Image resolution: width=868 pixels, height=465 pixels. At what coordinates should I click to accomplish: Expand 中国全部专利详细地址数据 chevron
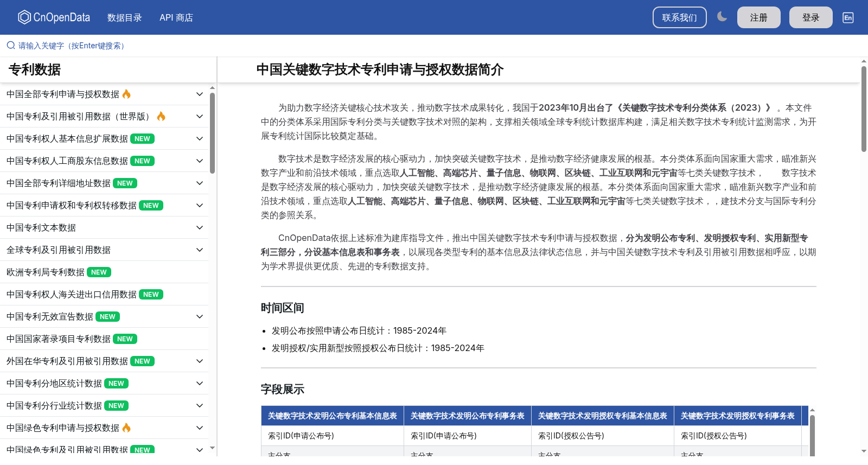click(200, 183)
